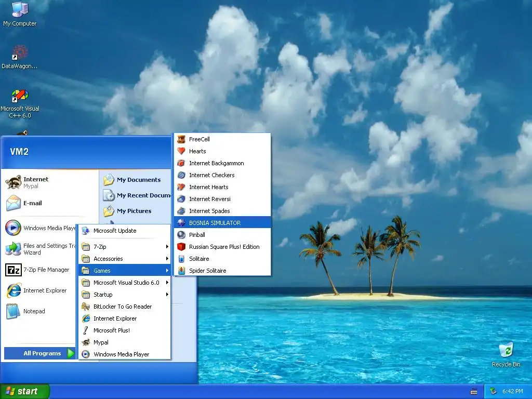The image size is (532, 399).
Task: Click the Notepad icon in Start menu
Action: tap(14, 311)
